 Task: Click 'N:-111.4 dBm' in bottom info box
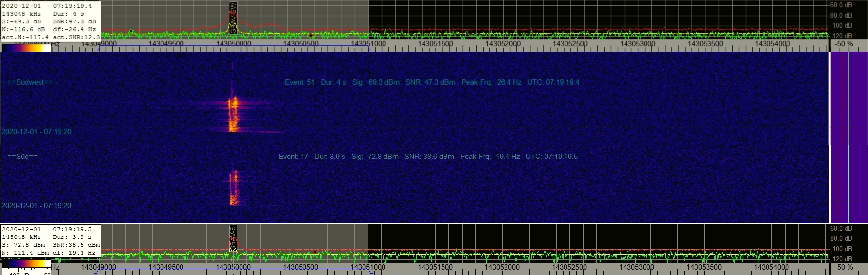[x=26, y=253]
